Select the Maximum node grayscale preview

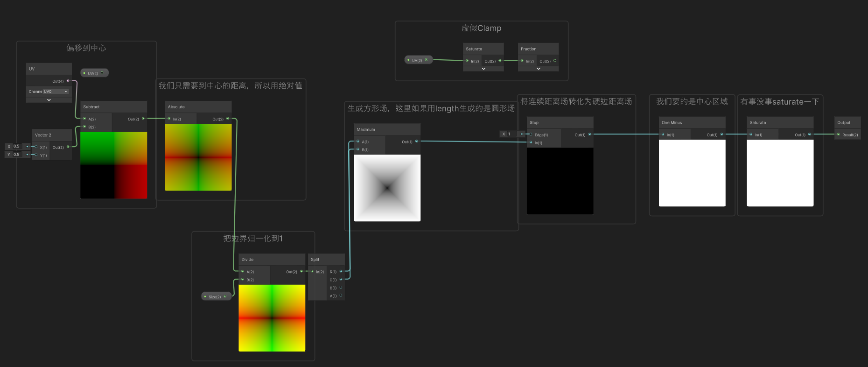387,188
